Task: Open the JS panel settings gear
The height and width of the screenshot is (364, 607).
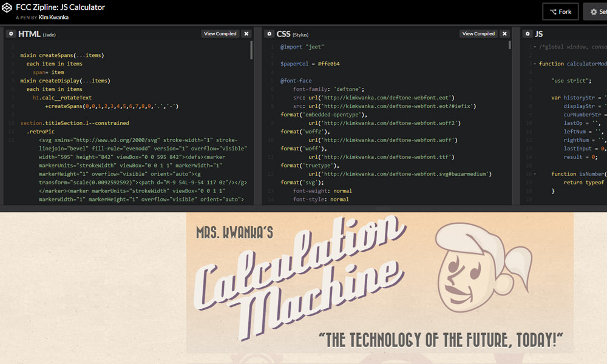Action: (527, 33)
